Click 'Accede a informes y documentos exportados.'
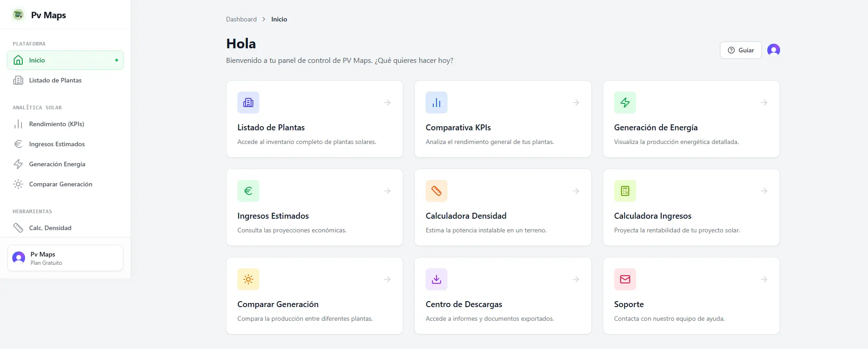This screenshot has height=349, width=868. coord(490,318)
